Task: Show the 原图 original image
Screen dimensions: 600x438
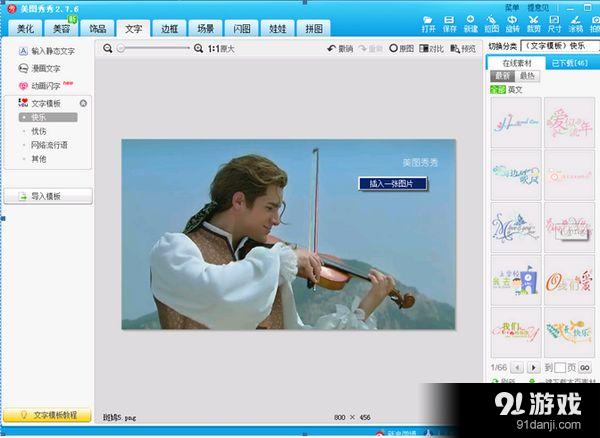Action: click(x=401, y=49)
